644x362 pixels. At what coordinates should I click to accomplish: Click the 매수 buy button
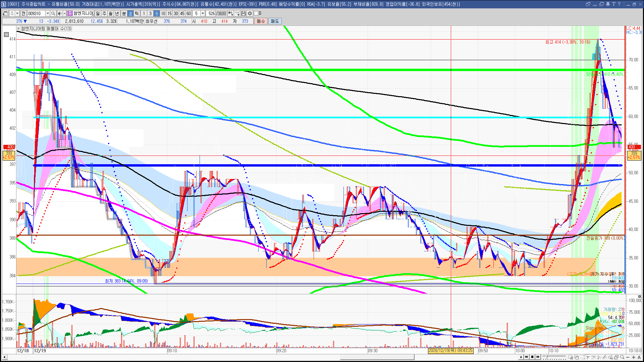click(261, 21)
